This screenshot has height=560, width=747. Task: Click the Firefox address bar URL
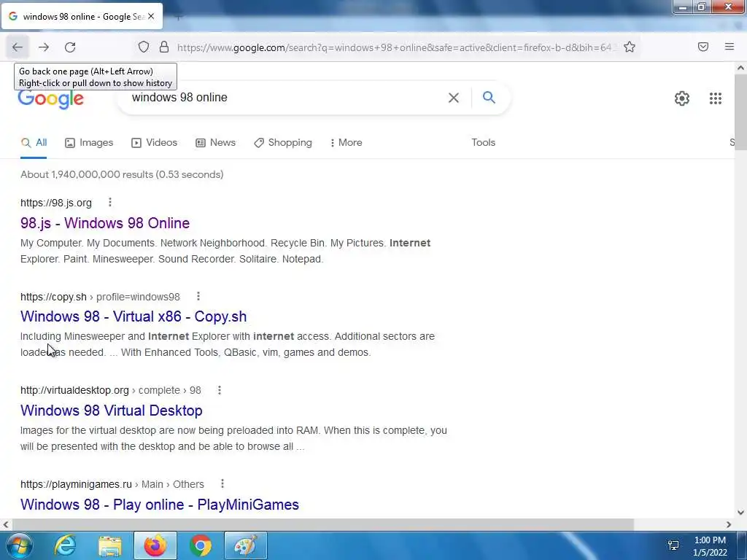click(395, 47)
